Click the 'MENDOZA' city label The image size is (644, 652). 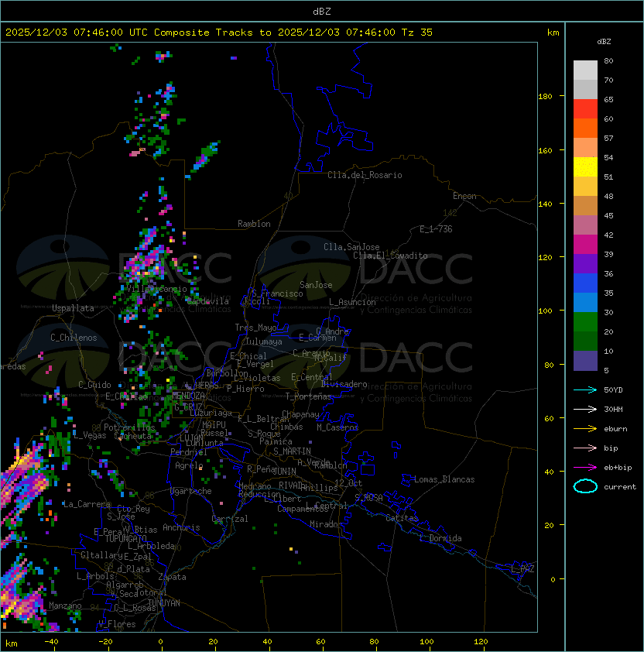(x=188, y=395)
